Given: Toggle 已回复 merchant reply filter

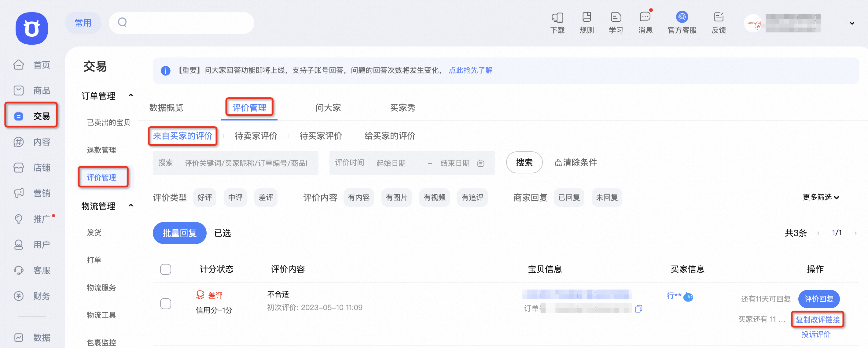Looking at the screenshot, I should pyautogui.click(x=569, y=197).
